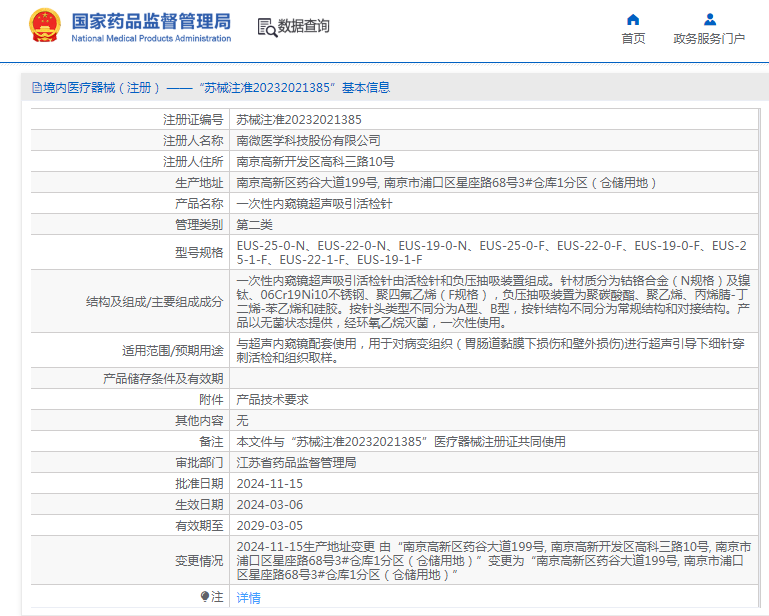Open the 数据查询 search icon
The width and height of the screenshot is (769, 616).
(x=267, y=27)
